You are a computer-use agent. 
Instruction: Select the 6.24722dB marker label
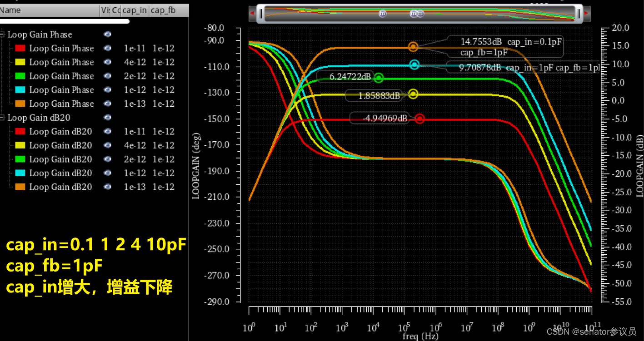(344, 77)
